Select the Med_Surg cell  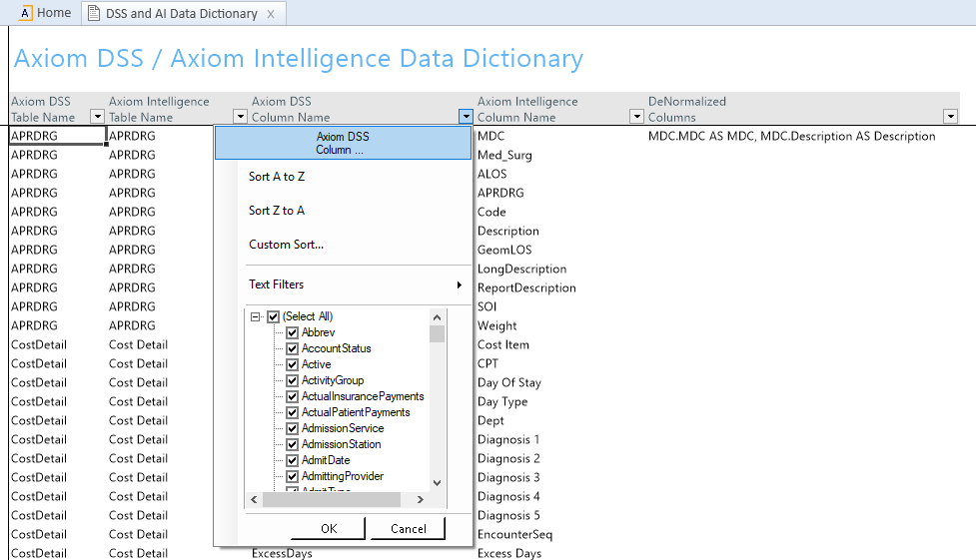[504, 155]
